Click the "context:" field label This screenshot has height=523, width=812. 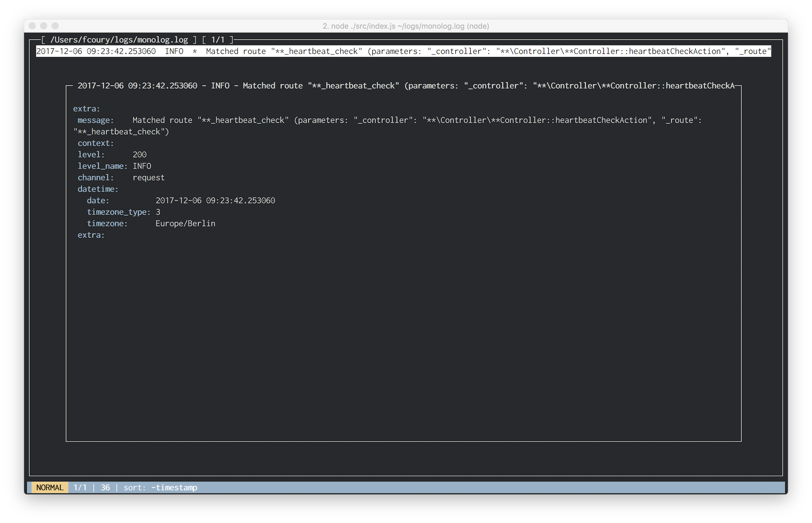tap(96, 143)
